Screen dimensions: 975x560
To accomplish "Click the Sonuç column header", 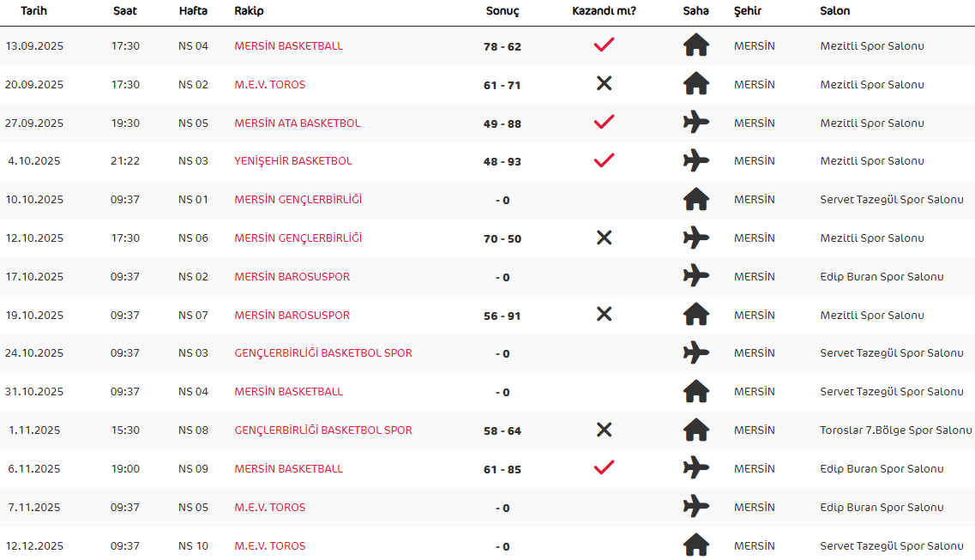I will point(503,10).
